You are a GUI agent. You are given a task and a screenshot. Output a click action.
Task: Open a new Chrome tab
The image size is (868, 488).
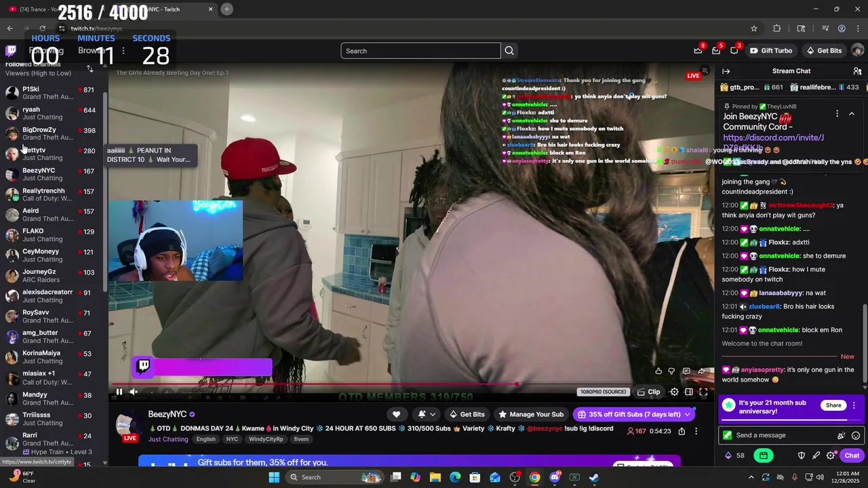point(227,9)
